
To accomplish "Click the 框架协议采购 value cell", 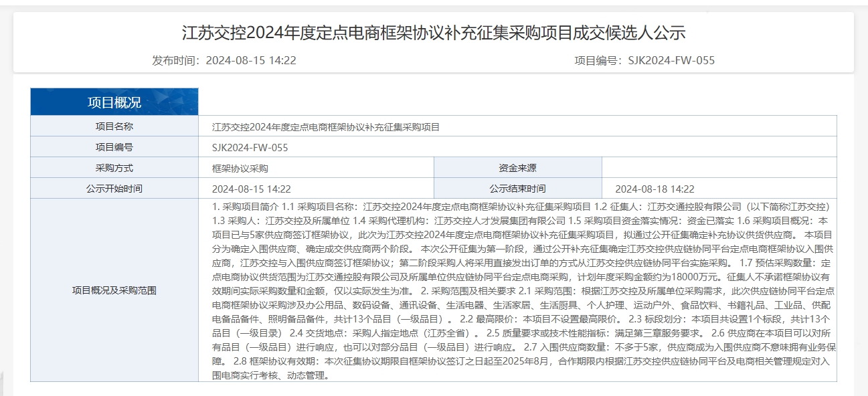I will (240, 169).
